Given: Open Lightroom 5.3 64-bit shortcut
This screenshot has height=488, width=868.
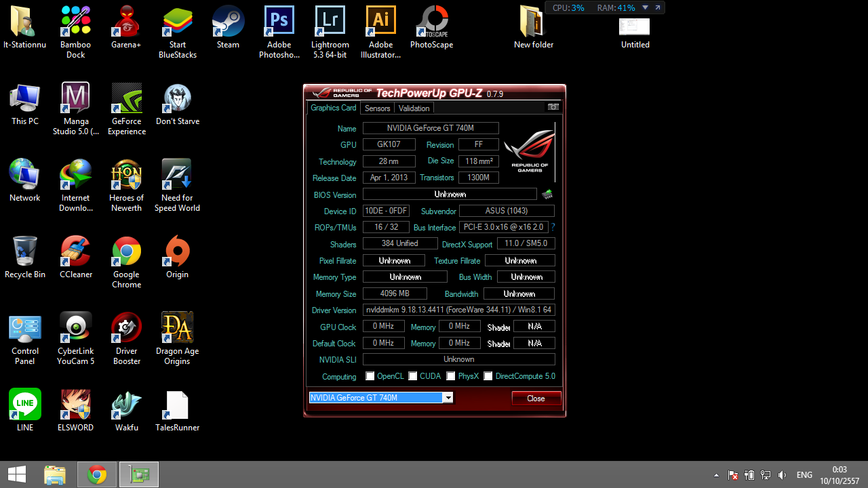Looking at the screenshot, I should pos(330,33).
